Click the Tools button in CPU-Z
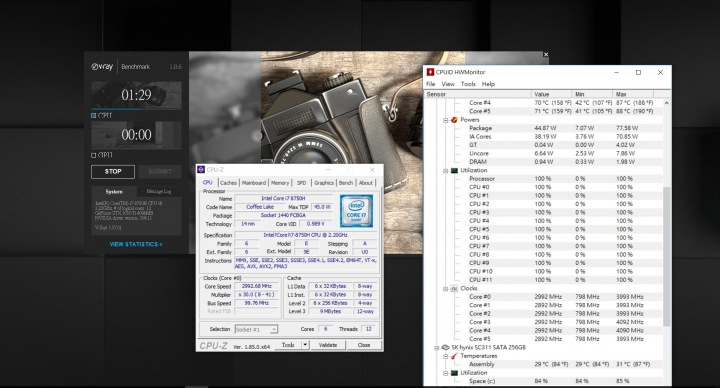This screenshot has height=388, width=720. (288, 345)
